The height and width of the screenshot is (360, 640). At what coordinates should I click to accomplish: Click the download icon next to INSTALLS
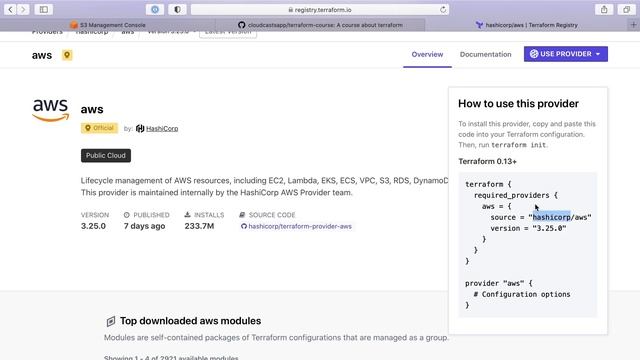click(x=187, y=215)
